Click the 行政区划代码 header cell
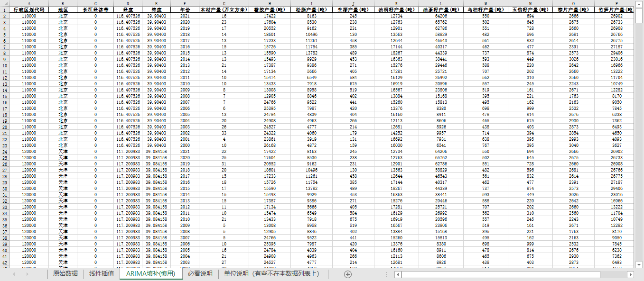This screenshot has width=644, height=281. pos(28,9)
